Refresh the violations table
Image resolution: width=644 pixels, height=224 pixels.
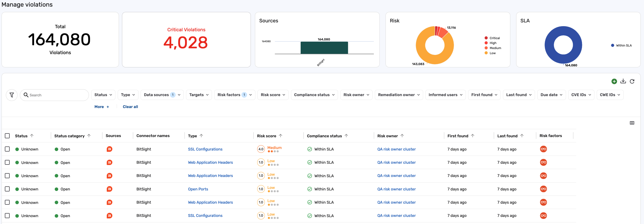632,81
